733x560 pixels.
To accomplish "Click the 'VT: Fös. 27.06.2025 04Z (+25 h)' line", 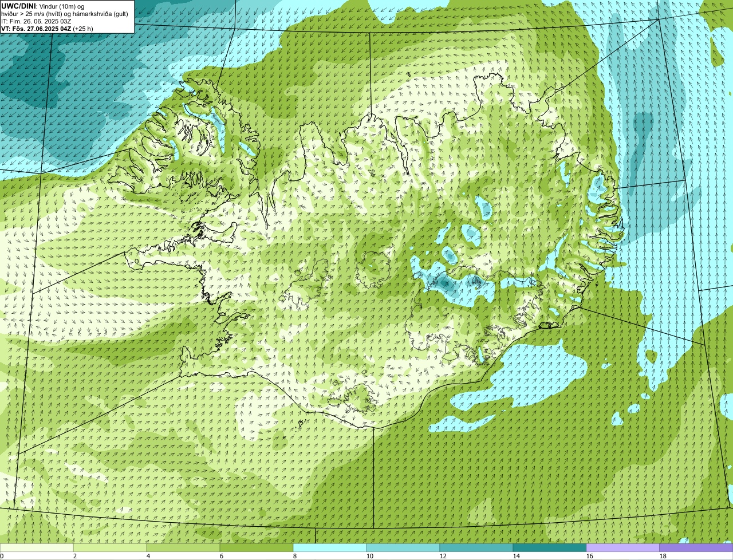I will point(47,28).
